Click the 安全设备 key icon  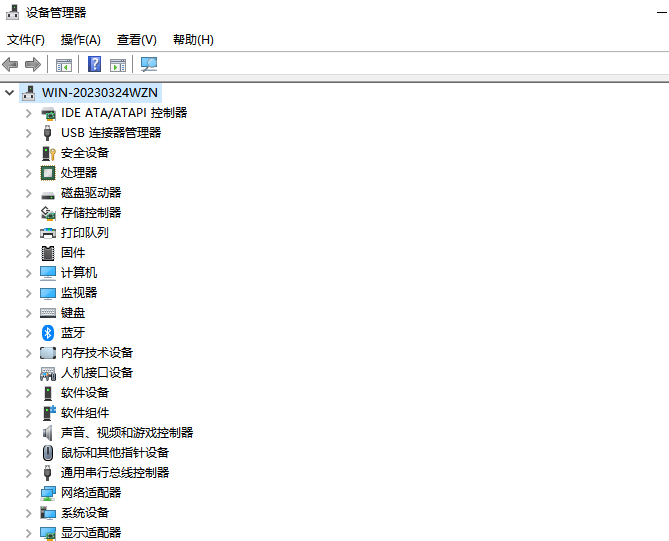[48, 153]
